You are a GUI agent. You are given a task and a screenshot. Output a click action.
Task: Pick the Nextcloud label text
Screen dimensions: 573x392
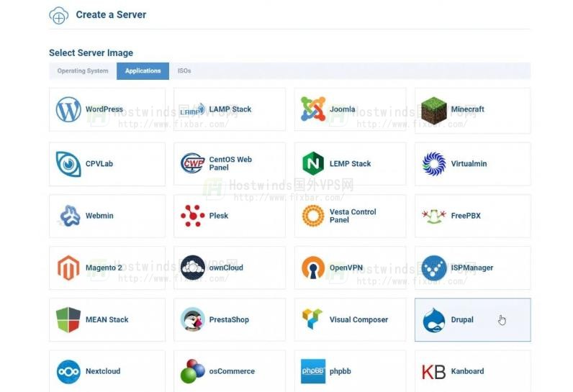coord(103,371)
